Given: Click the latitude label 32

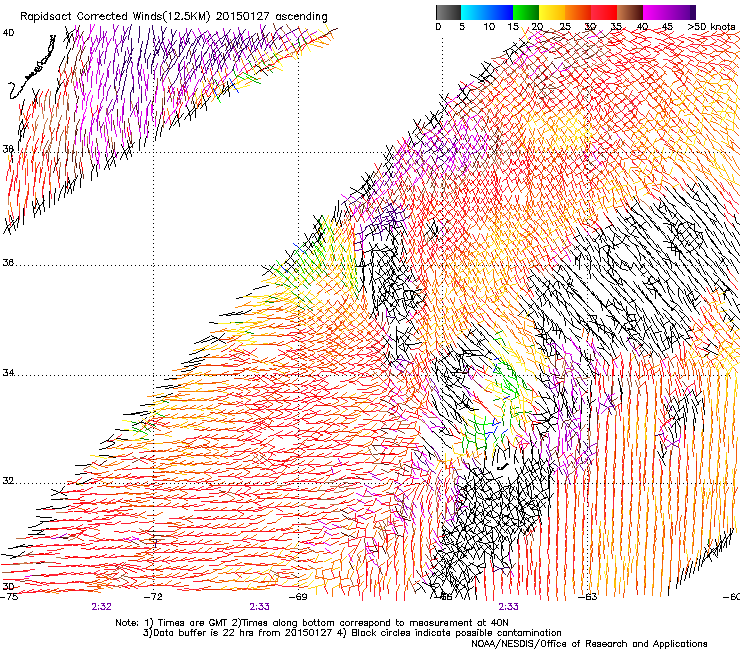Looking at the screenshot, I should tap(8, 481).
